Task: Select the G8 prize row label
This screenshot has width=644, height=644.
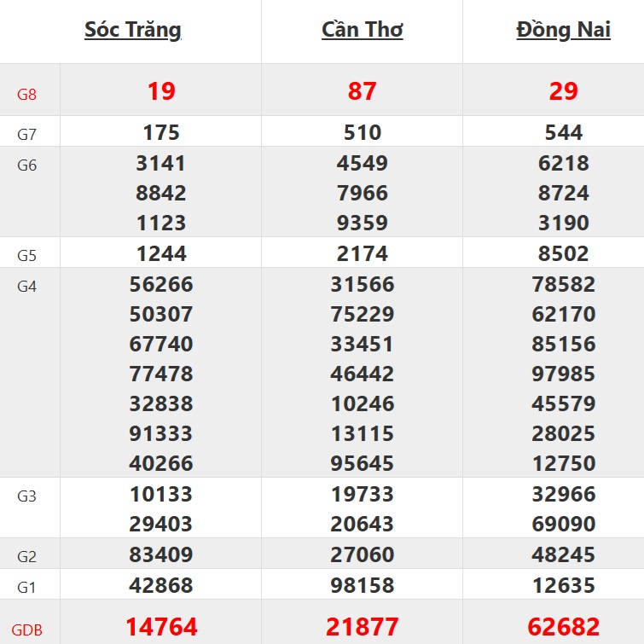Action: pyautogui.click(x=27, y=94)
